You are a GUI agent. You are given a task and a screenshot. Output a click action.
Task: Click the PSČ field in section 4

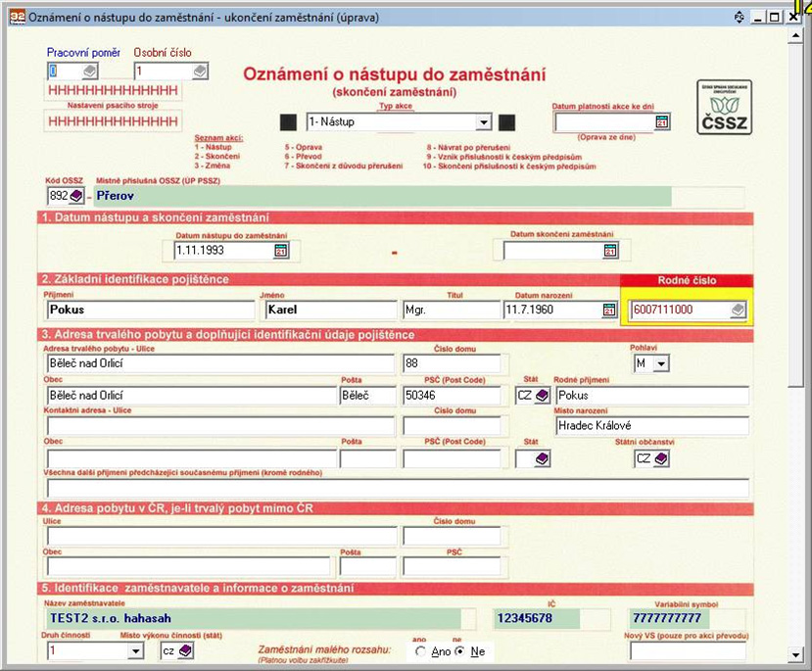(x=452, y=566)
